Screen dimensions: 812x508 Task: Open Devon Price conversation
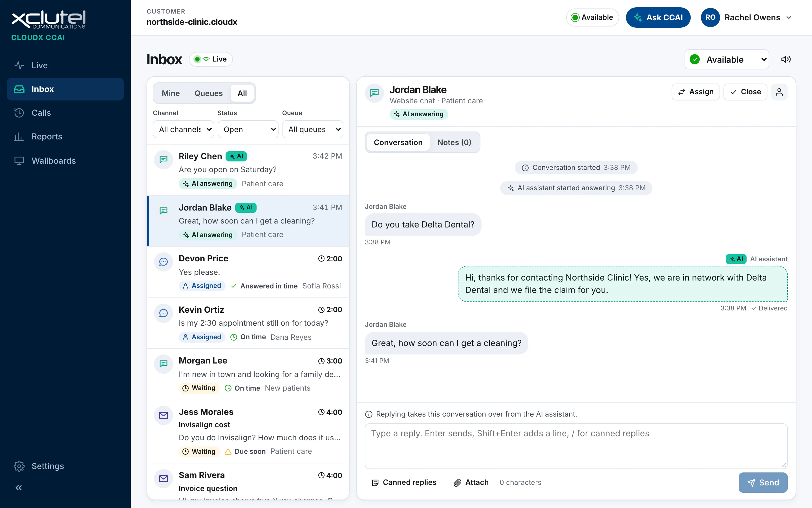click(248, 272)
